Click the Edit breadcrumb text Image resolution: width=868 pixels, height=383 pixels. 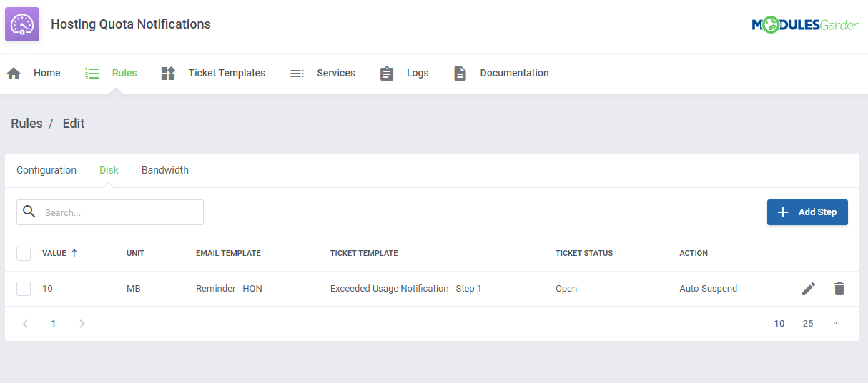(x=74, y=124)
